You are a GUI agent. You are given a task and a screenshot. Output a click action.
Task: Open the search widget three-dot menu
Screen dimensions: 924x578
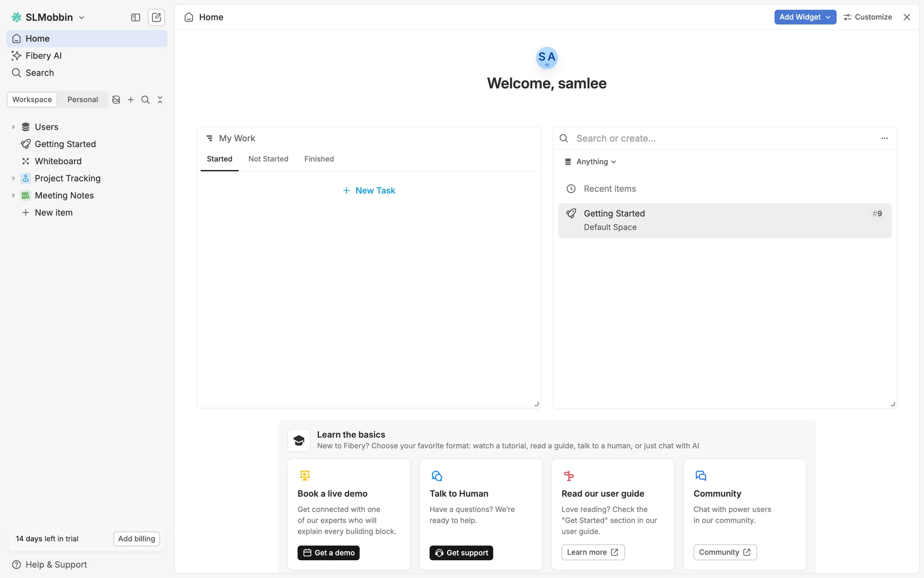[x=884, y=138]
